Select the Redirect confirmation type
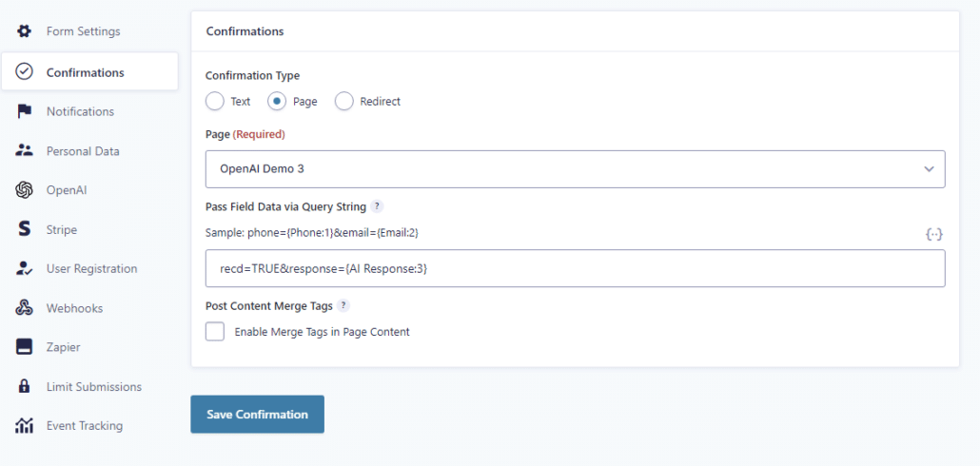Screen dimensions: 980x466 point(344,101)
